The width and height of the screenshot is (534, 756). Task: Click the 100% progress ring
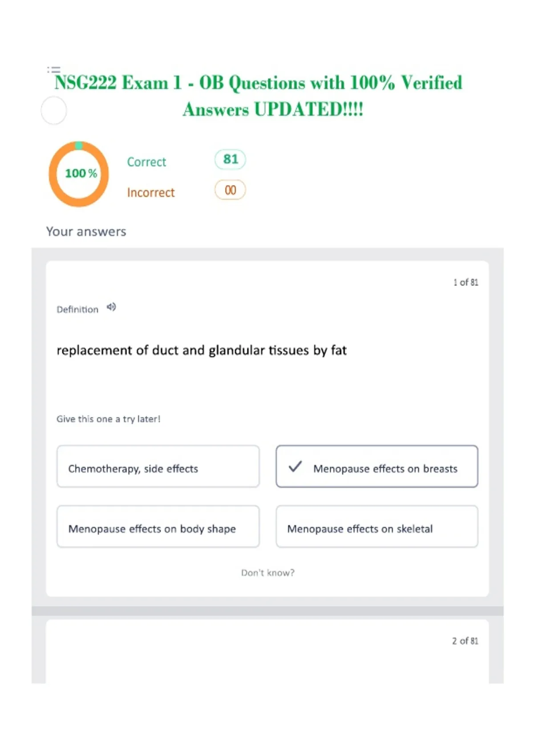79,174
